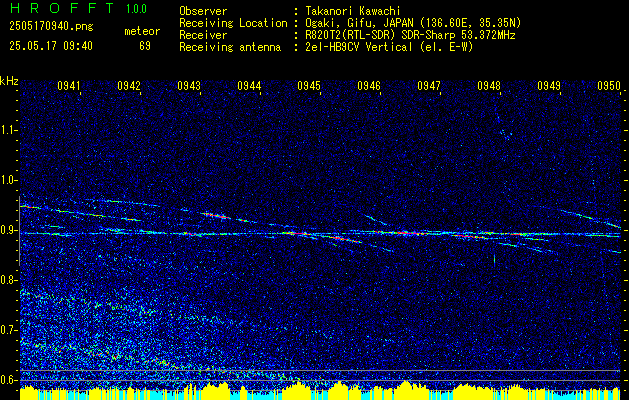Click time marker 0943
Screen dimensions: 629x400
(x=189, y=86)
